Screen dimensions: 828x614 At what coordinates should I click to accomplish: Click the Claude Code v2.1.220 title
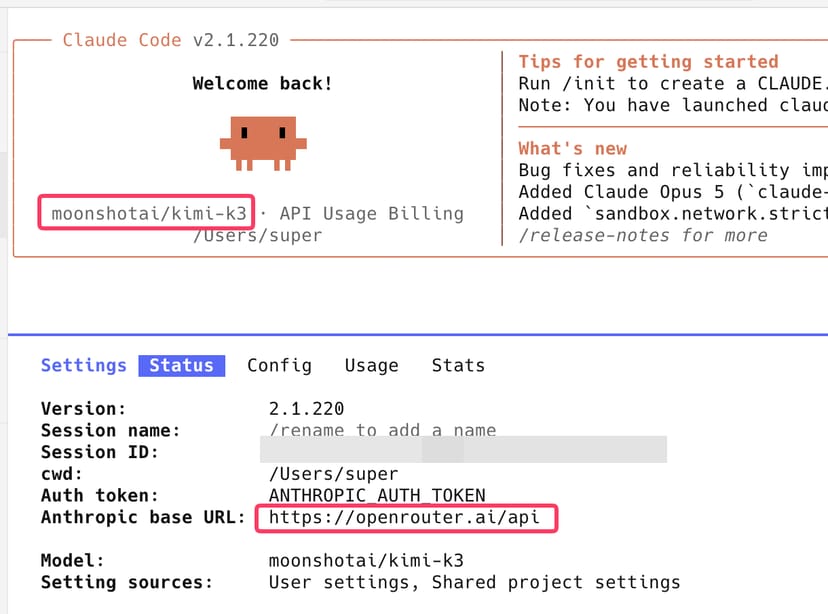tap(171, 40)
